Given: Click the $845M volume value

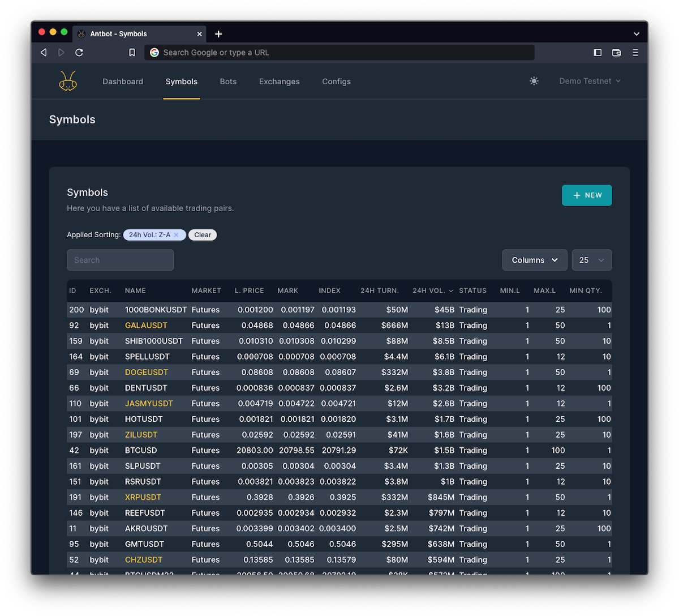Looking at the screenshot, I should (441, 497).
